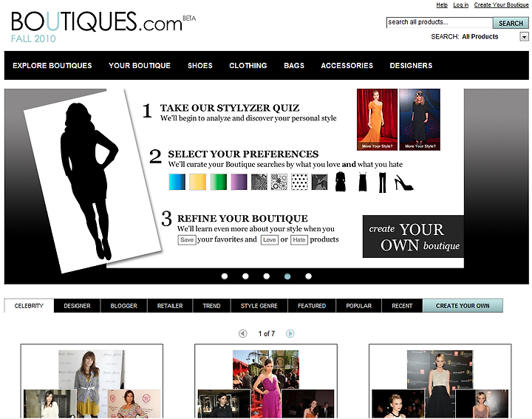The image size is (532, 419).
Task: Click create Your Own boutique banner button
Action: point(413,236)
